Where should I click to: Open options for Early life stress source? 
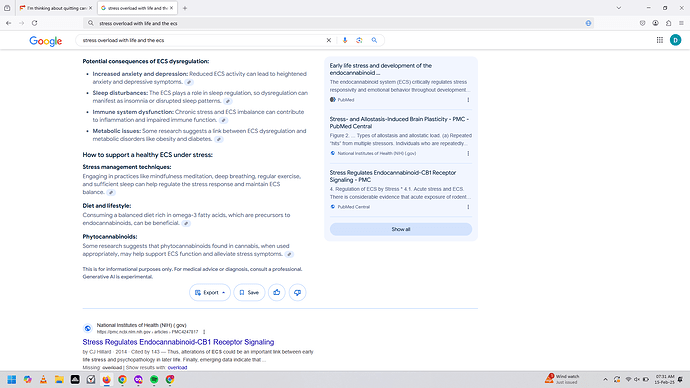pos(468,100)
